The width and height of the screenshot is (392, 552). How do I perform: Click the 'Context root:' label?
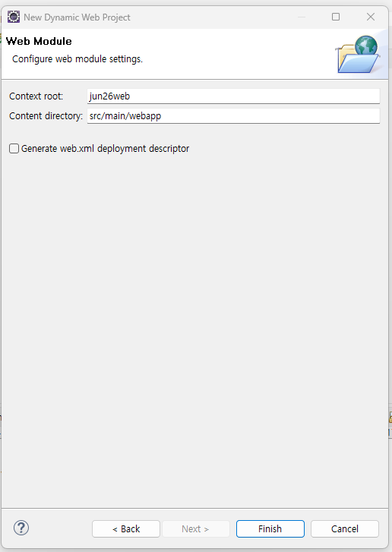(x=36, y=96)
